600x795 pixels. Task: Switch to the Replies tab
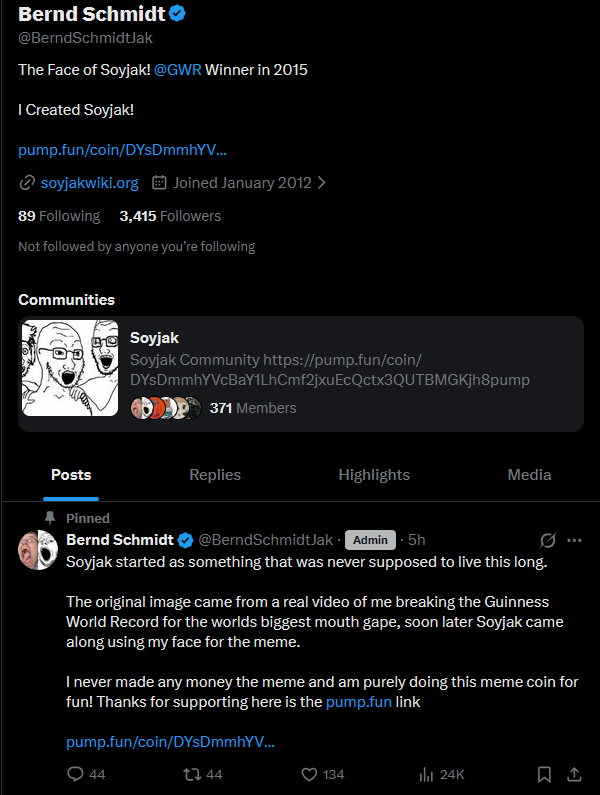point(215,475)
